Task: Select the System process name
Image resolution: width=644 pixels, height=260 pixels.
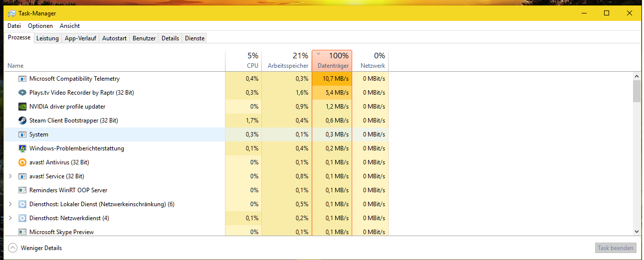Action: coord(39,134)
